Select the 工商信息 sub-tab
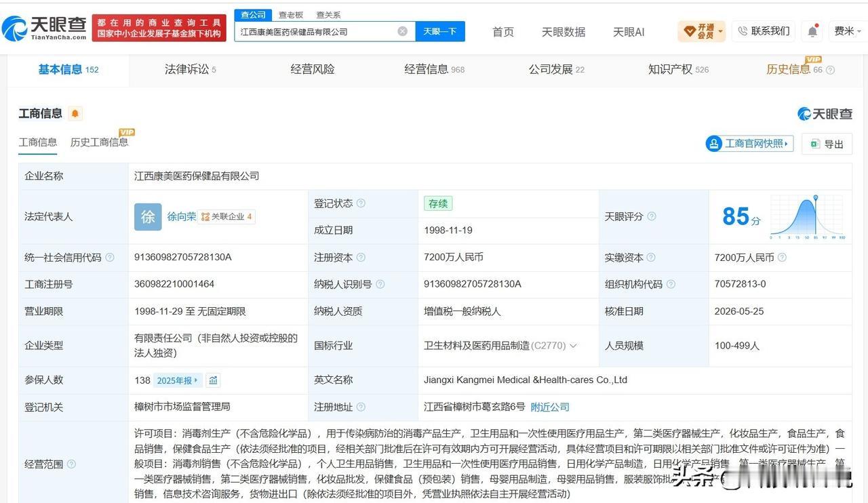The height and width of the screenshot is (503, 868). [x=38, y=142]
